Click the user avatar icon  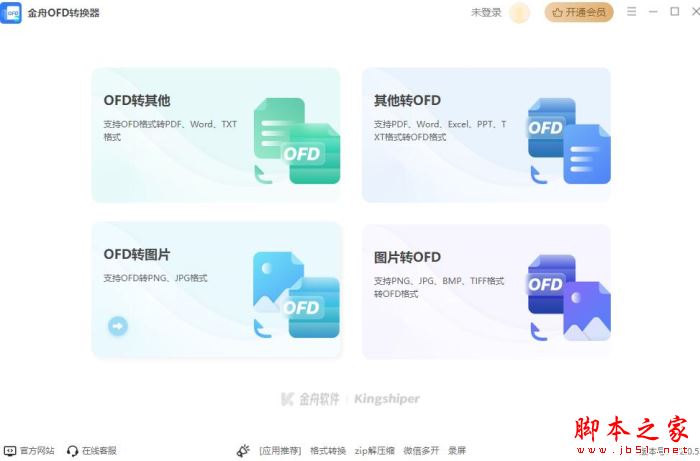(519, 12)
